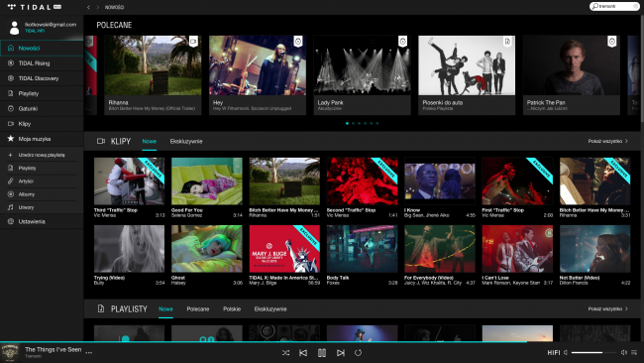Click the account email address
Image resolution: width=644 pixels, height=363 pixels.
point(51,25)
